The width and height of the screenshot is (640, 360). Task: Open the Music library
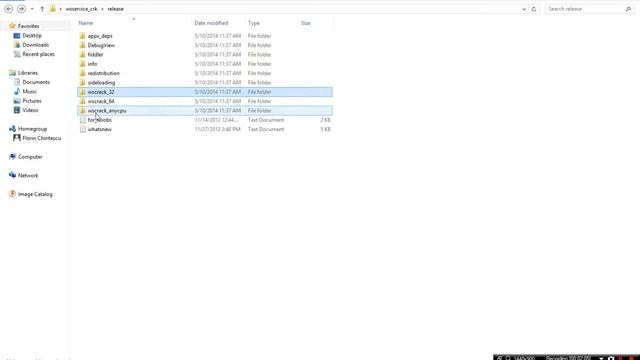click(x=29, y=91)
